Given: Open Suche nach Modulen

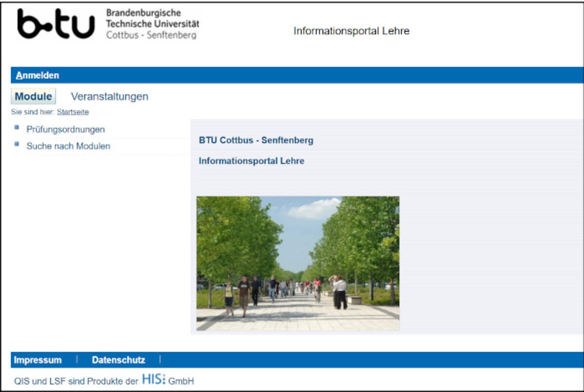Looking at the screenshot, I should pos(68,146).
